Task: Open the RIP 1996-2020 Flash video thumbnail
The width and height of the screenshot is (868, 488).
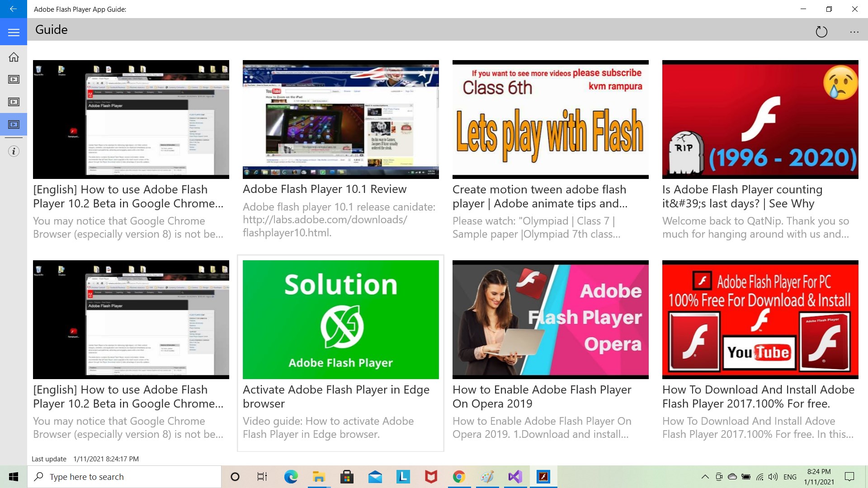Action: point(760,119)
